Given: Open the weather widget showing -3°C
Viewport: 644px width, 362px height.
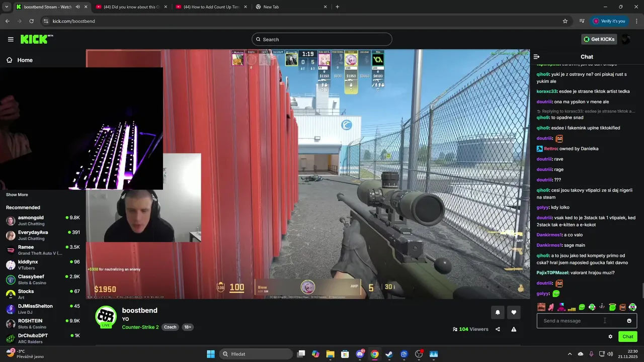Looking at the screenshot, I should click(25, 354).
